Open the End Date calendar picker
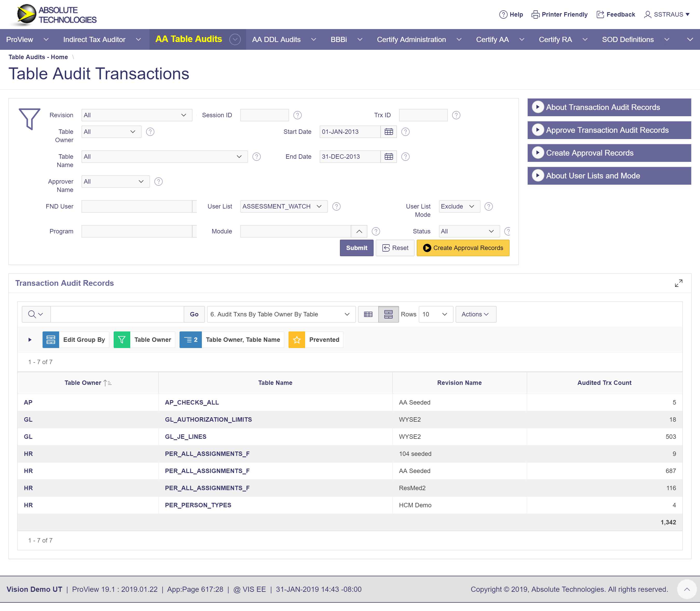 click(x=389, y=156)
